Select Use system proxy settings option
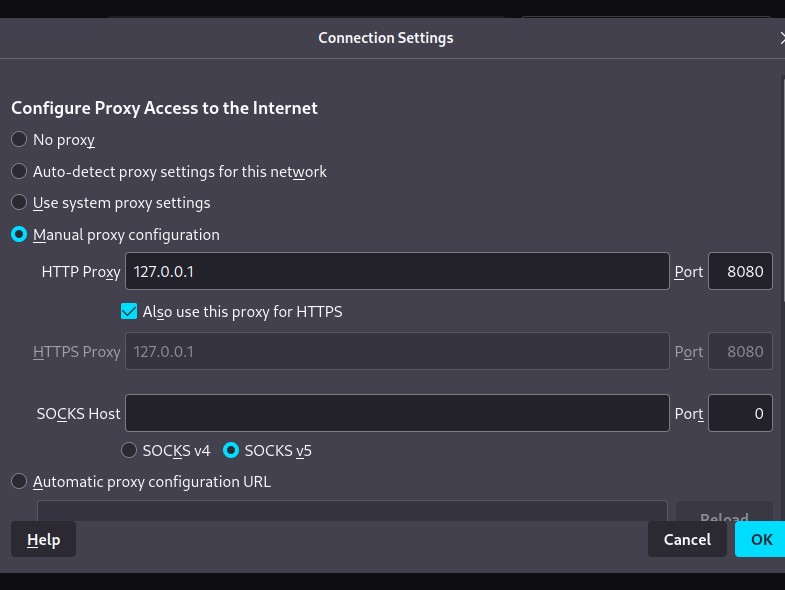 [x=19, y=203]
